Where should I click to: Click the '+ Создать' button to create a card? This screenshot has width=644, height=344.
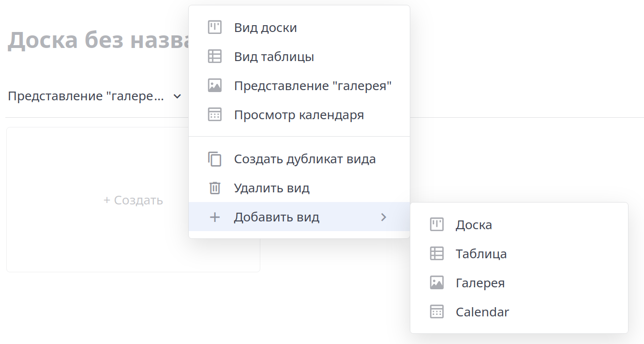133,200
